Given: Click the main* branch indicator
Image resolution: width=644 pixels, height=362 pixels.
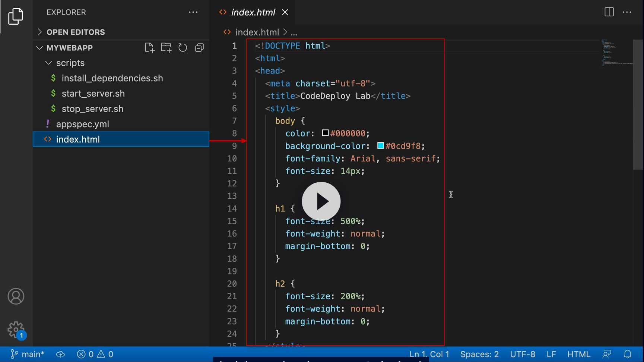Looking at the screenshot, I should [x=28, y=354].
